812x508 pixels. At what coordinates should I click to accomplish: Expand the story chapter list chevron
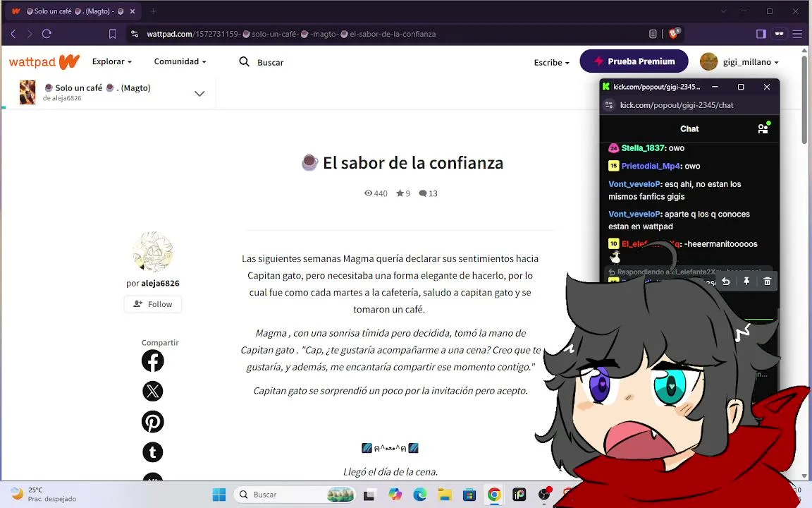pos(199,93)
